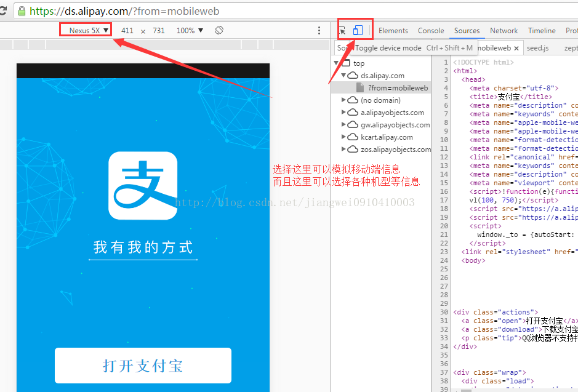Click line number 17 in gutter
This screenshot has height=392, width=578.
[444, 200]
